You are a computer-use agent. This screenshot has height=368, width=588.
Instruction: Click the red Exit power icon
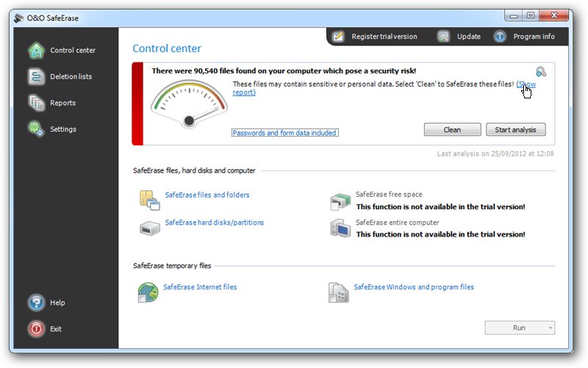[x=36, y=328]
